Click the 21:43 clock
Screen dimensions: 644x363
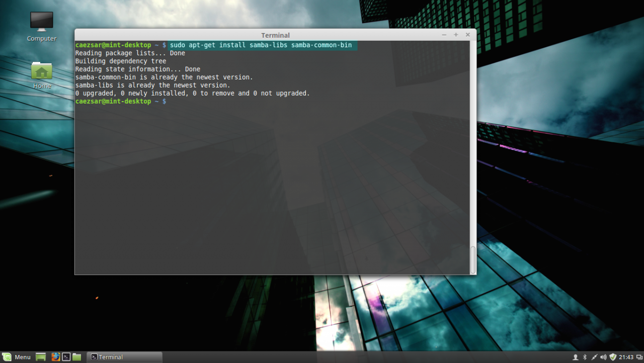626,357
